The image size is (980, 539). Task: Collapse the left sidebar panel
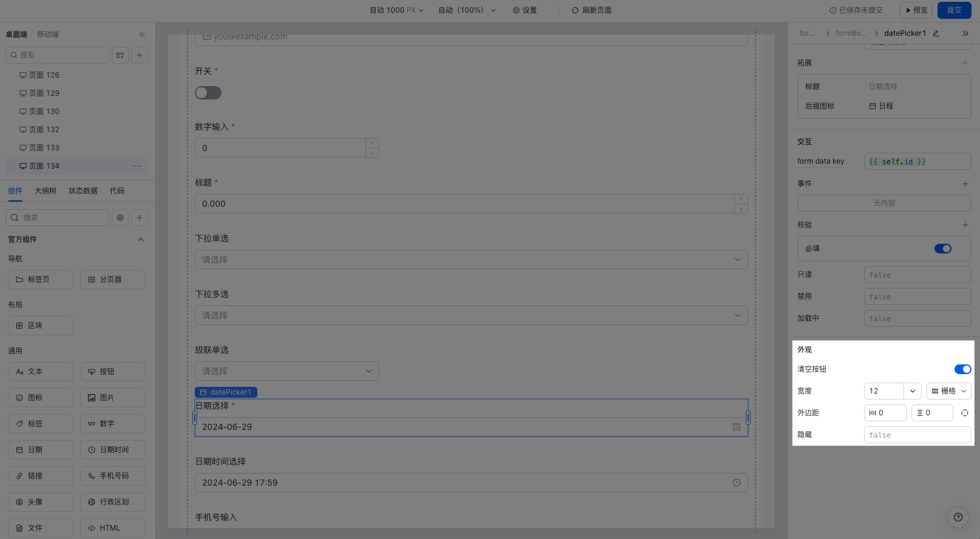142,35
